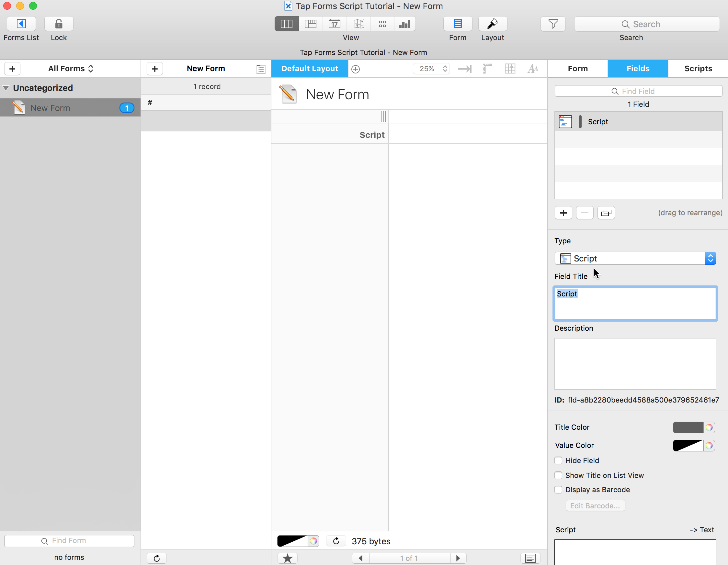Enable the Hide Field checkbox
728x565 pixels.
pyautogui.click(x=558, y=460)
